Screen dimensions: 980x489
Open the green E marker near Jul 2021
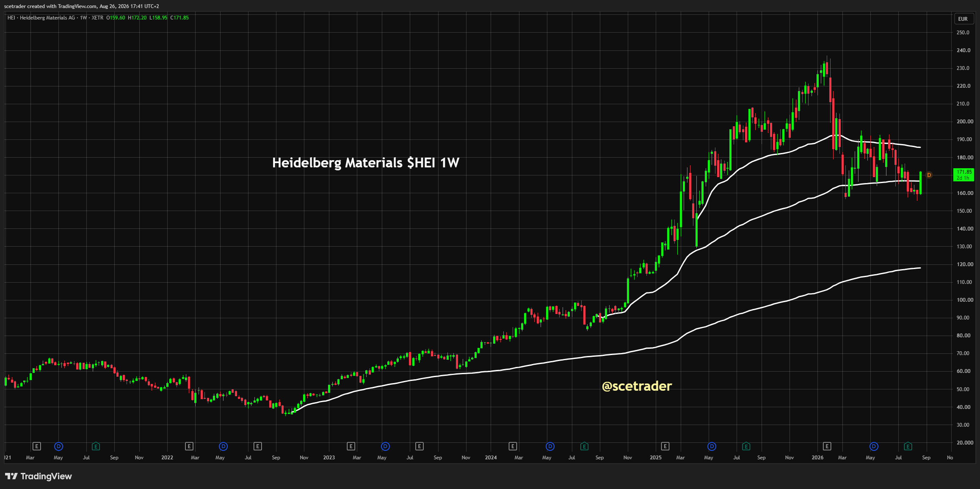96,446
